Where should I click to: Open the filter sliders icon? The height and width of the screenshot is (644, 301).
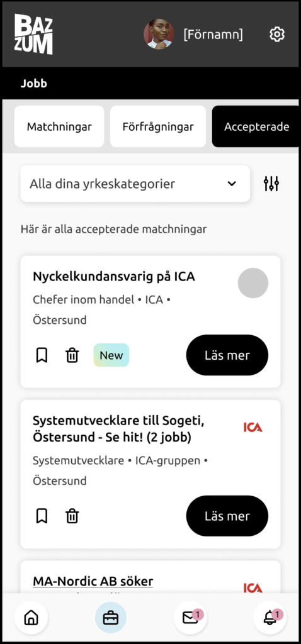271,184
